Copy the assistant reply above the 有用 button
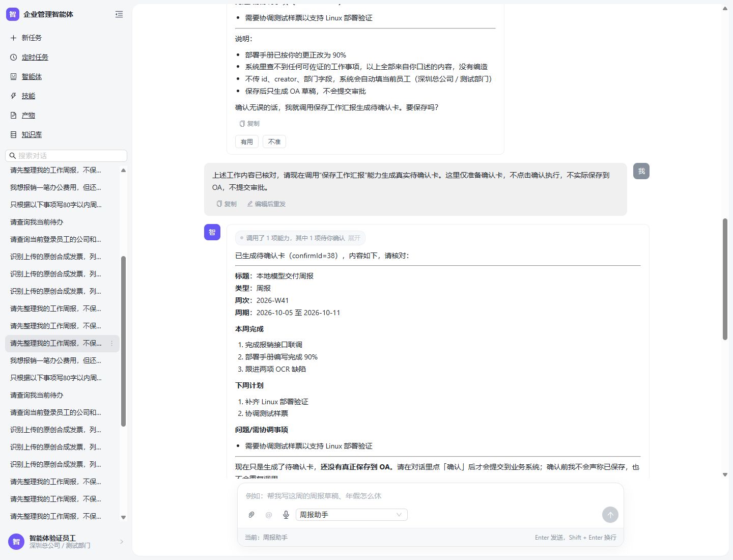The image size is (733, 560). coord(249,124)
